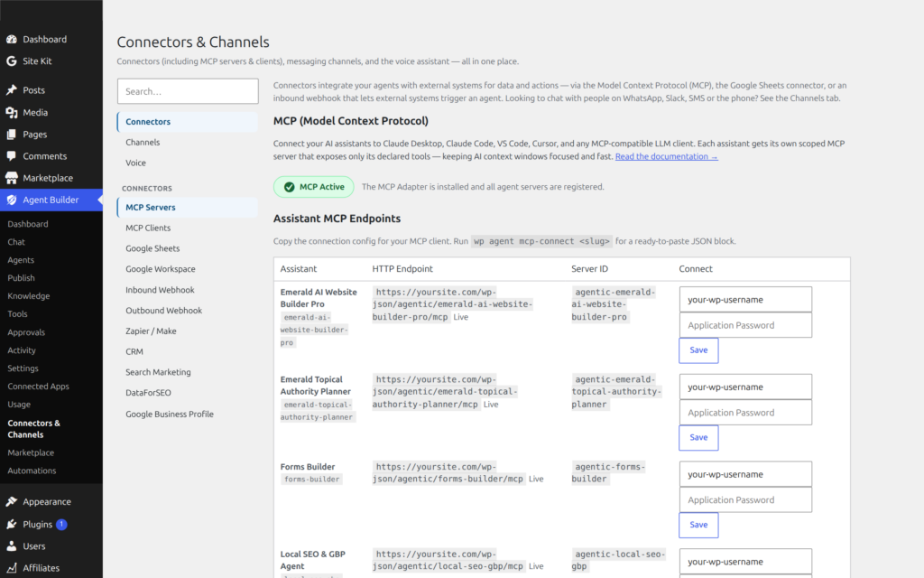924x578 pixels.
Task: Click the local-seo-gbp/mcp endpoint URL
Action: coord(448,560)
